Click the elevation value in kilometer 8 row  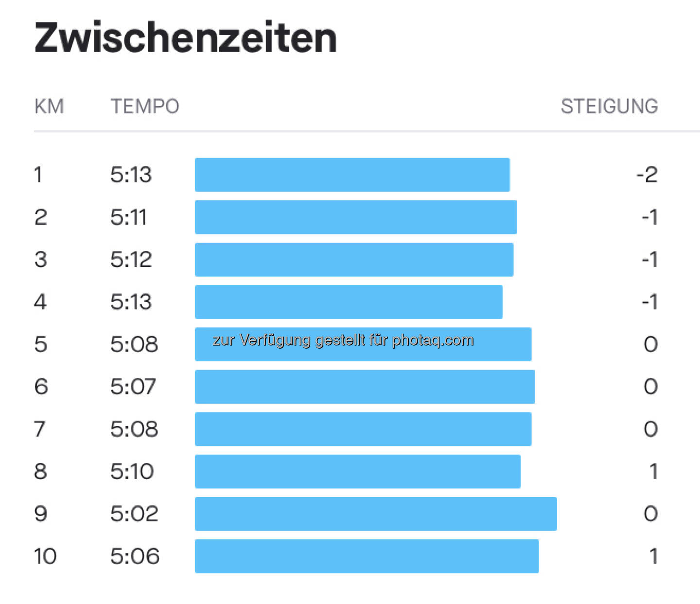point(653,471)
